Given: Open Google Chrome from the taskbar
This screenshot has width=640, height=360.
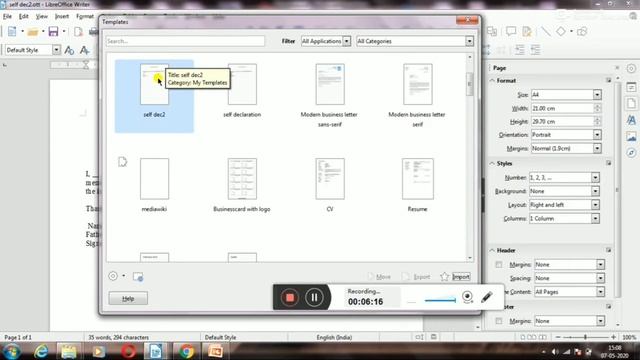Looking at the screenshot, I should (186, 351).
